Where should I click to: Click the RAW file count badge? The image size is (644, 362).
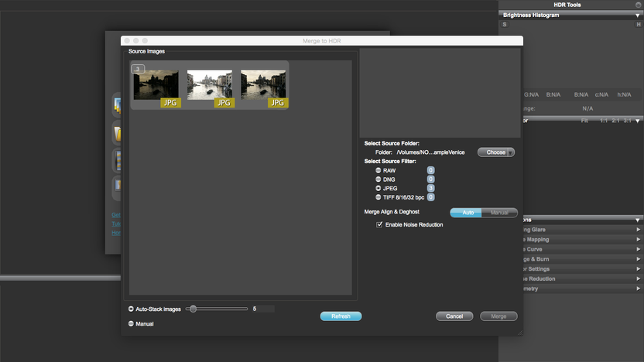pos(430,170)
